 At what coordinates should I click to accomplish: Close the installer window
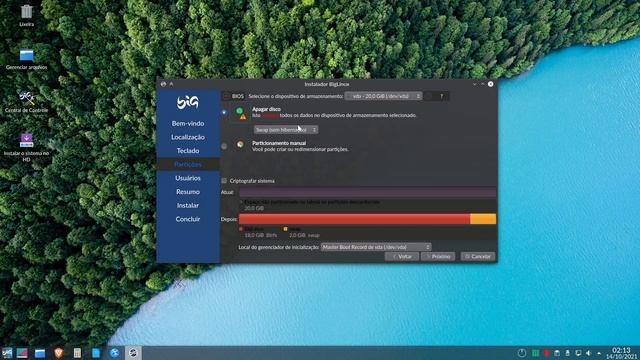491,84
